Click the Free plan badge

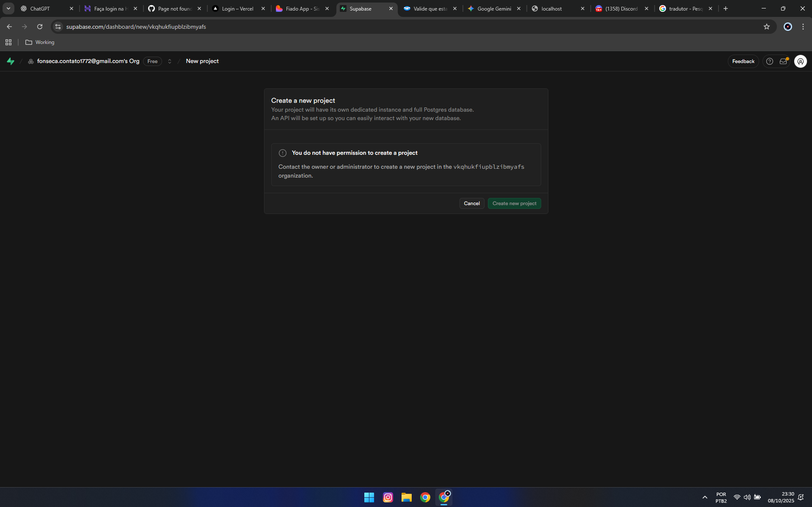tap(152, 61)
